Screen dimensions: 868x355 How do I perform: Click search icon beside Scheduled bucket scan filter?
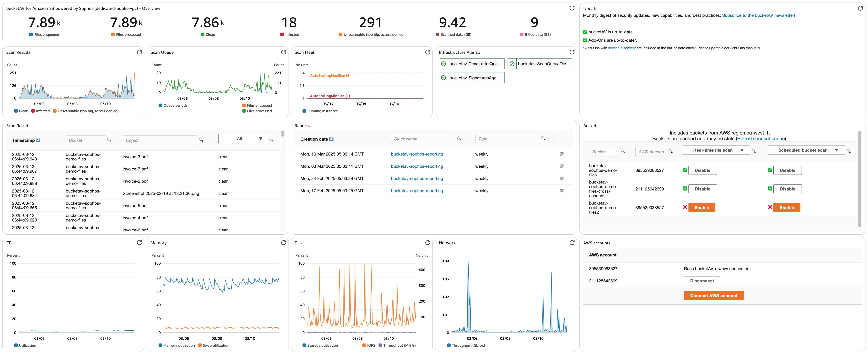coord(849,151)
